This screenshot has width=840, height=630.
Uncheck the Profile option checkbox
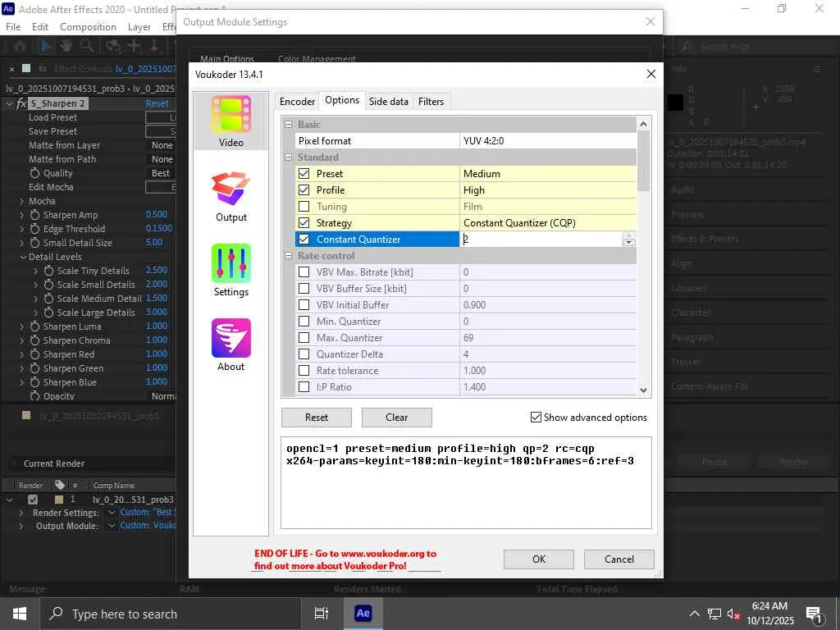tap(304, 190)
